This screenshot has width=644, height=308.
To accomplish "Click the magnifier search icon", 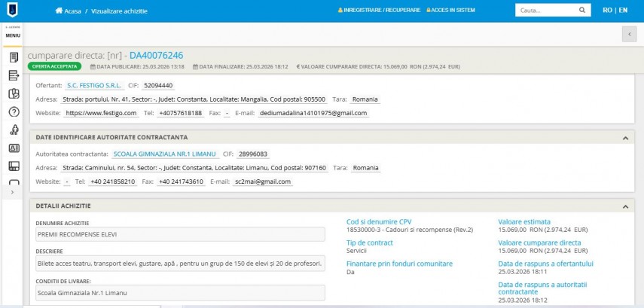I will [582, 11].
